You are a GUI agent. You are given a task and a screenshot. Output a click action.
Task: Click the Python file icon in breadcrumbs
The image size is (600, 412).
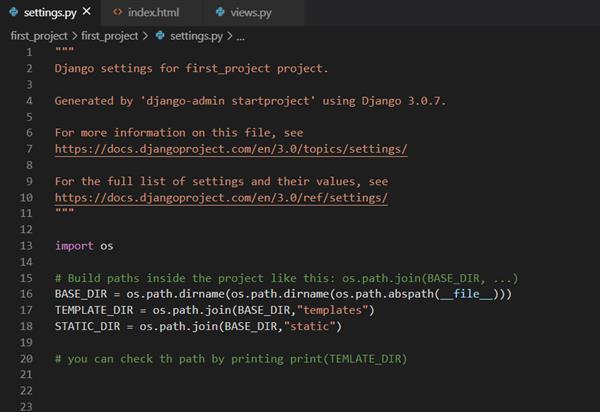(x=160, y=35)
